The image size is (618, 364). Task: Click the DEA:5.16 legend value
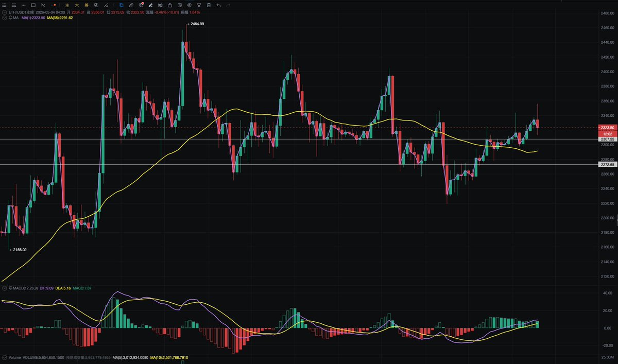(x=62, y=288)
